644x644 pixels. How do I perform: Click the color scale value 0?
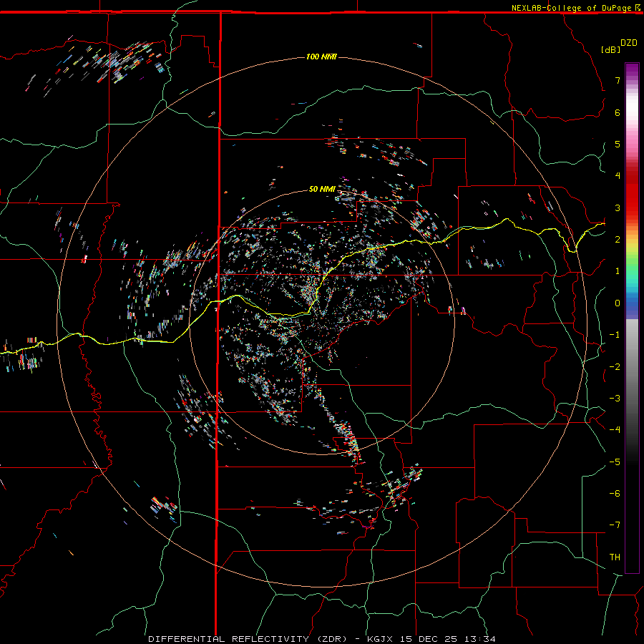tap(618, 303)
